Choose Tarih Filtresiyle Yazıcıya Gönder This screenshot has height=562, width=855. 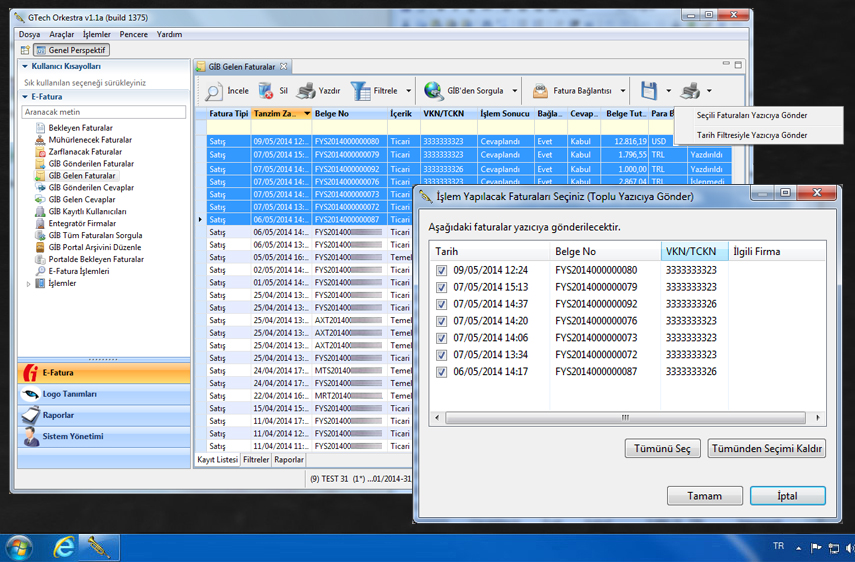coord(752,135)
